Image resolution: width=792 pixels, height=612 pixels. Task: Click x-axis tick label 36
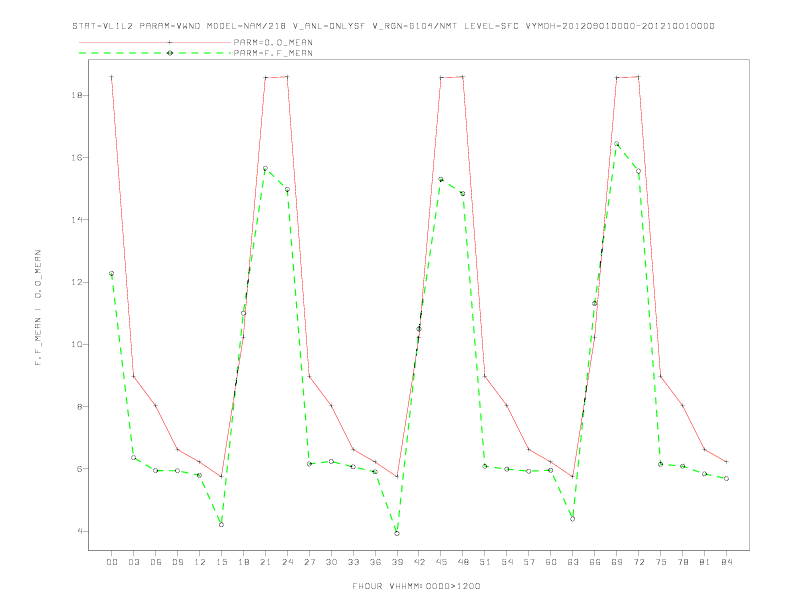(x=375, y=562)
